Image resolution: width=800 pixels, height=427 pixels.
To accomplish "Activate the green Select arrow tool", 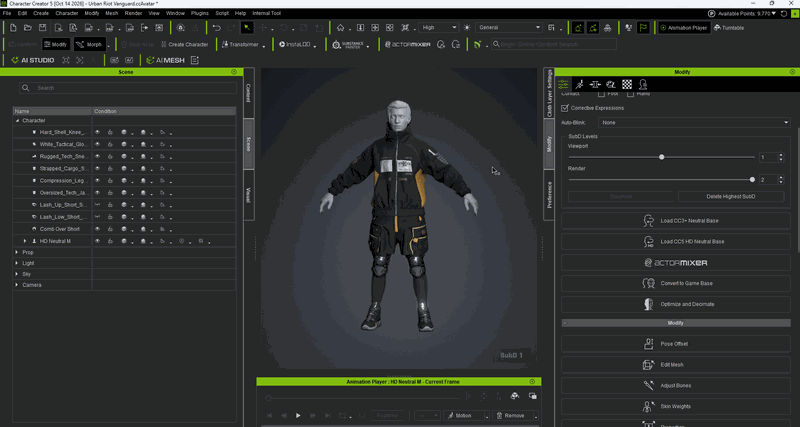I will 246,28.
